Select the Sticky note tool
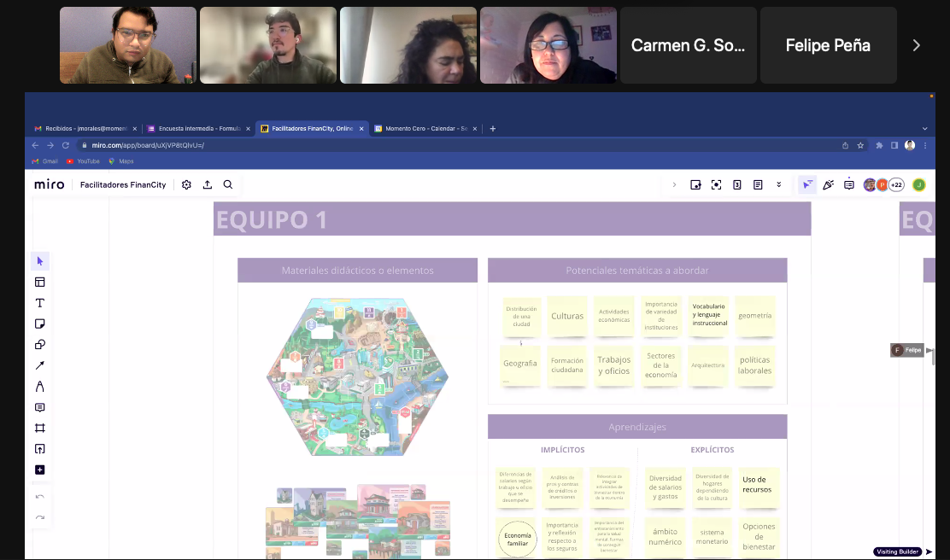Viewport: 950px width, 560px height. [x=40, y=324]
